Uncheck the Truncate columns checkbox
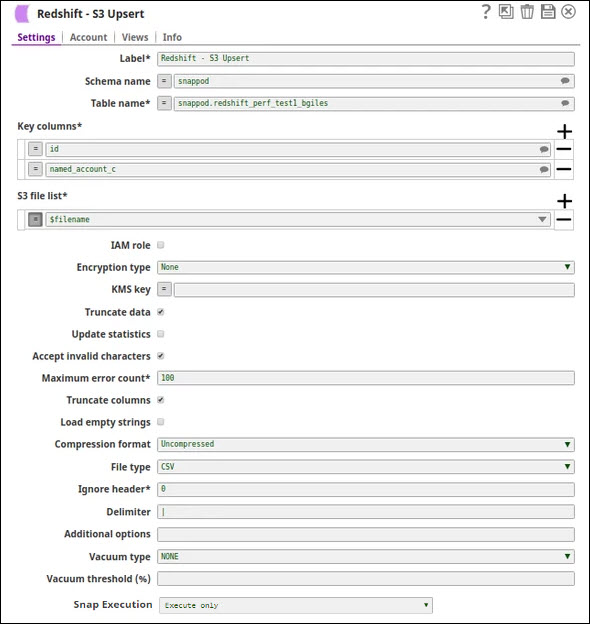 click(x=161, y=400)
